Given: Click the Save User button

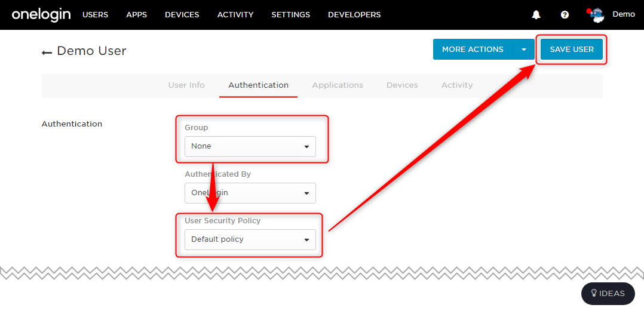Looking at the screenshot, I should (x=572, y=50).
